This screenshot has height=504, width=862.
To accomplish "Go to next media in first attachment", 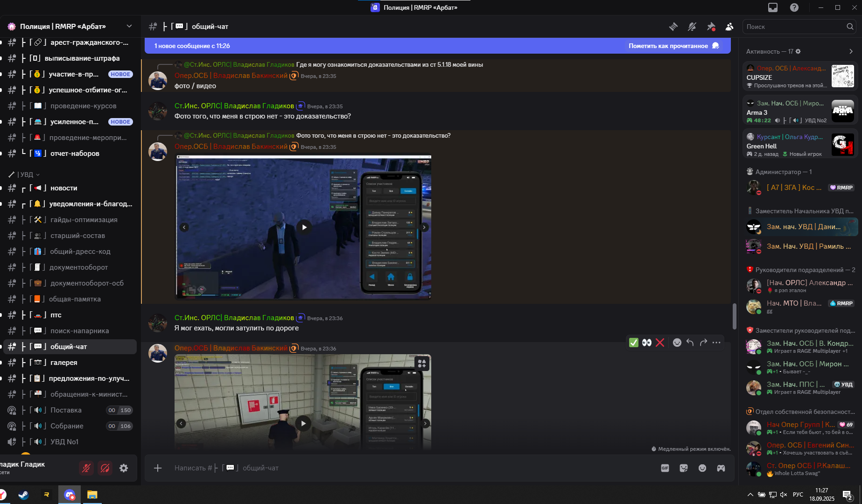I will click(424, 227).
